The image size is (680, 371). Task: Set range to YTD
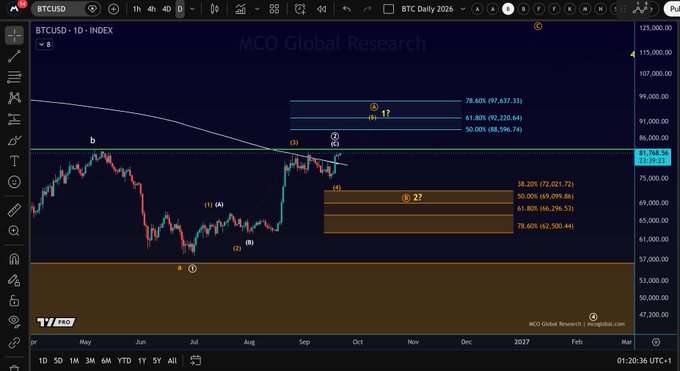(124, 361)
